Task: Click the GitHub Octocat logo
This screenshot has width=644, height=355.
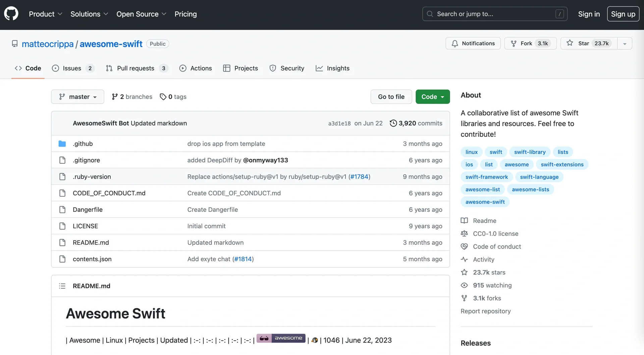Action: click(11, 14)
